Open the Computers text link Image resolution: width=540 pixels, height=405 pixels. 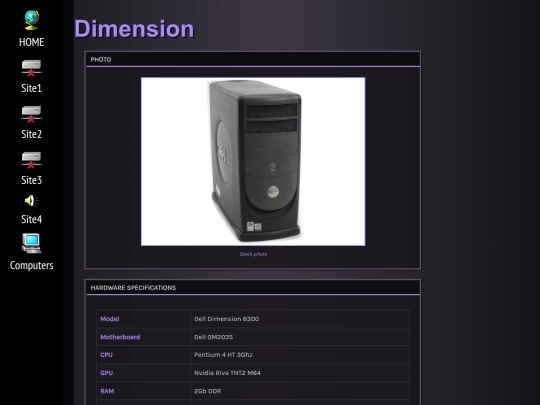(x=31, y=265)
